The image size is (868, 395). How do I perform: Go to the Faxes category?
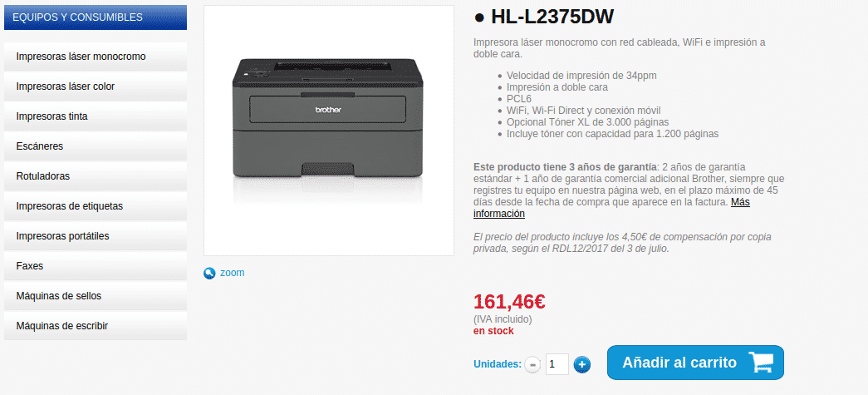(x=96, y=266)
